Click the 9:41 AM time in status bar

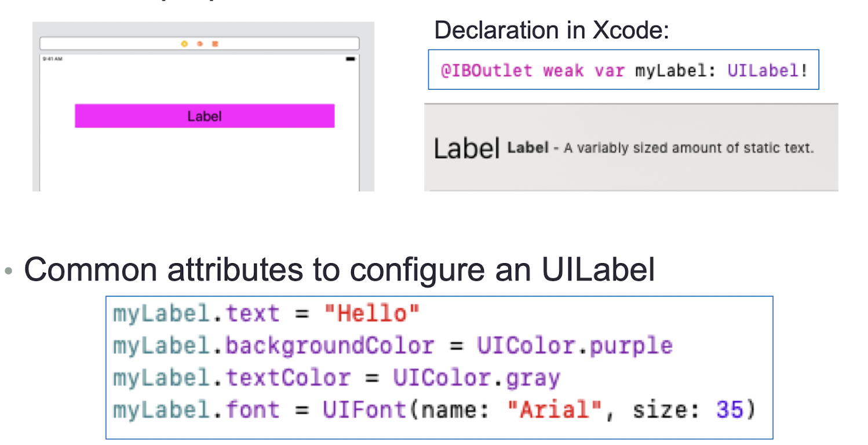click(x=53, y=59)
